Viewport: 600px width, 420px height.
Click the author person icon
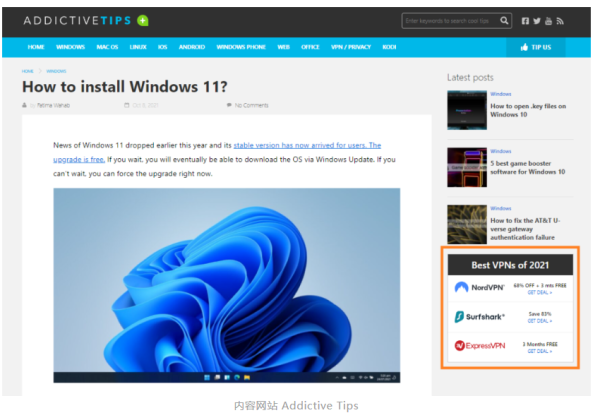click(24, 105)
